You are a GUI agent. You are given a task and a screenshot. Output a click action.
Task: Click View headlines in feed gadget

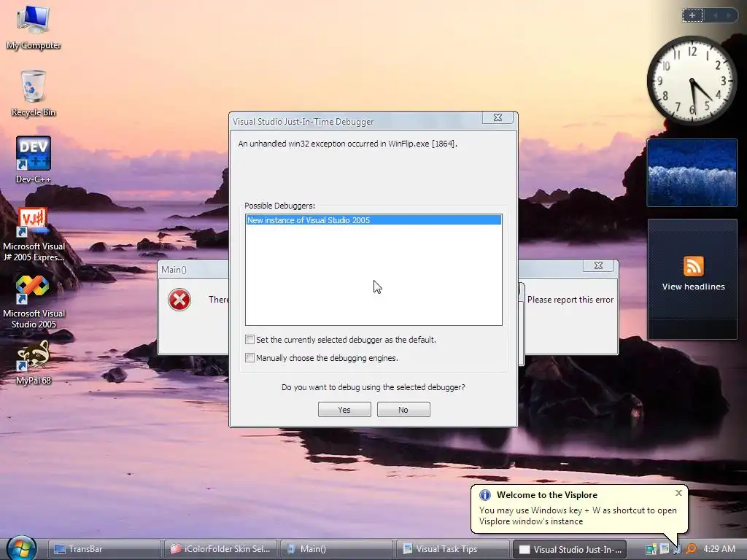point(693,287)
